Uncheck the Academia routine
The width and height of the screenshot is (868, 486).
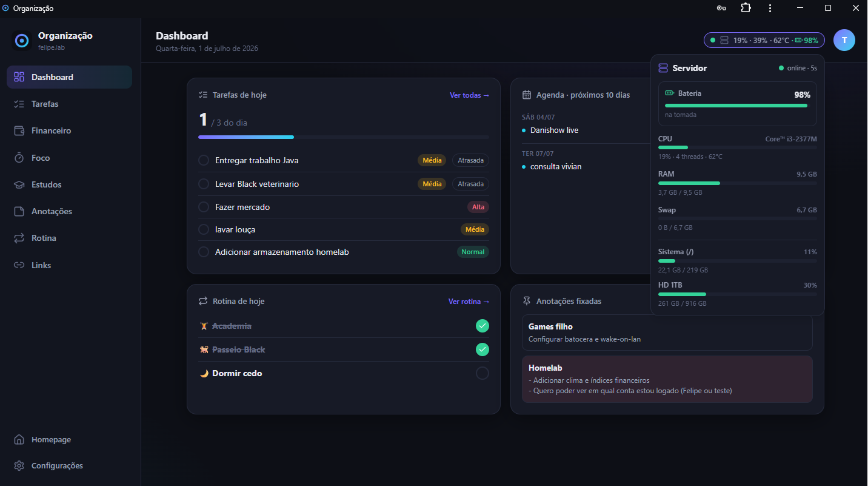click(x=482, y=326)
